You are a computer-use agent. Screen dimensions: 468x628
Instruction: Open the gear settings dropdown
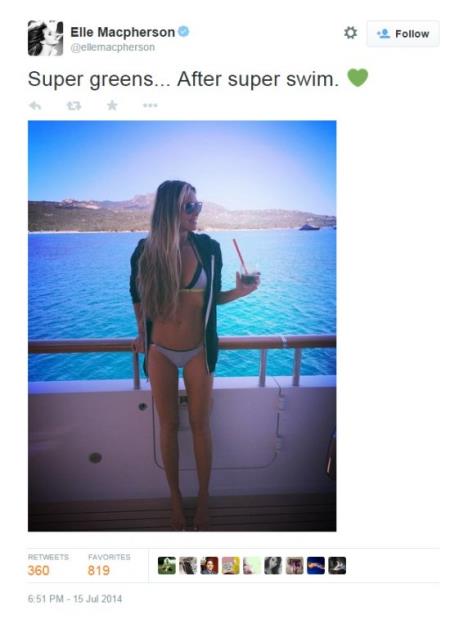(x=350, y=32)
